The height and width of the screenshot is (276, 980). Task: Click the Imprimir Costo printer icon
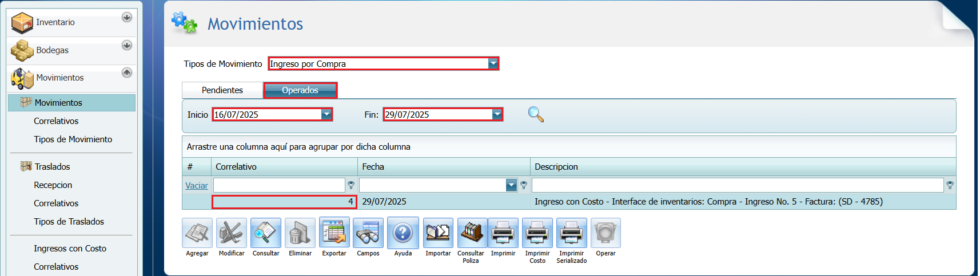click(x=537, y=233)
